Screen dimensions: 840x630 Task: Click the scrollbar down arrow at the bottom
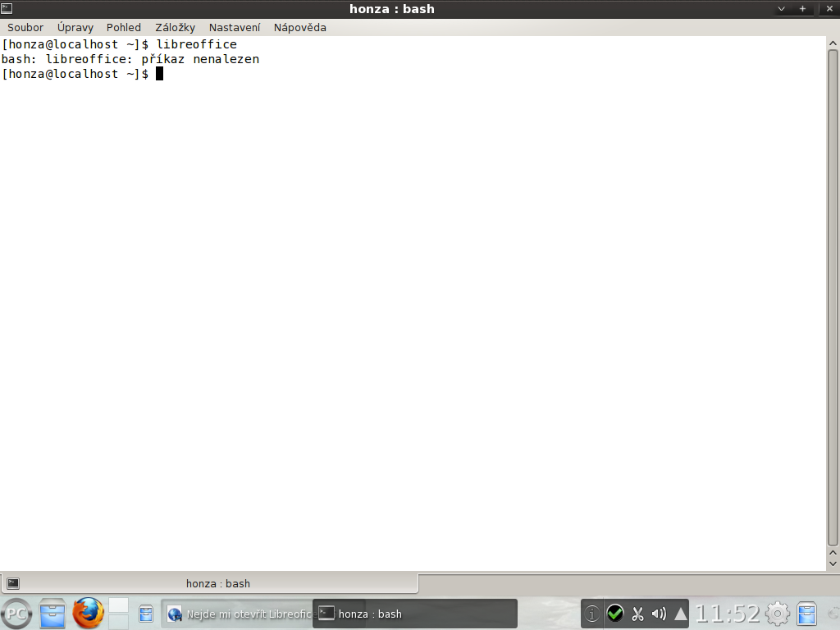pyautogui.click(x=833, y=564)
